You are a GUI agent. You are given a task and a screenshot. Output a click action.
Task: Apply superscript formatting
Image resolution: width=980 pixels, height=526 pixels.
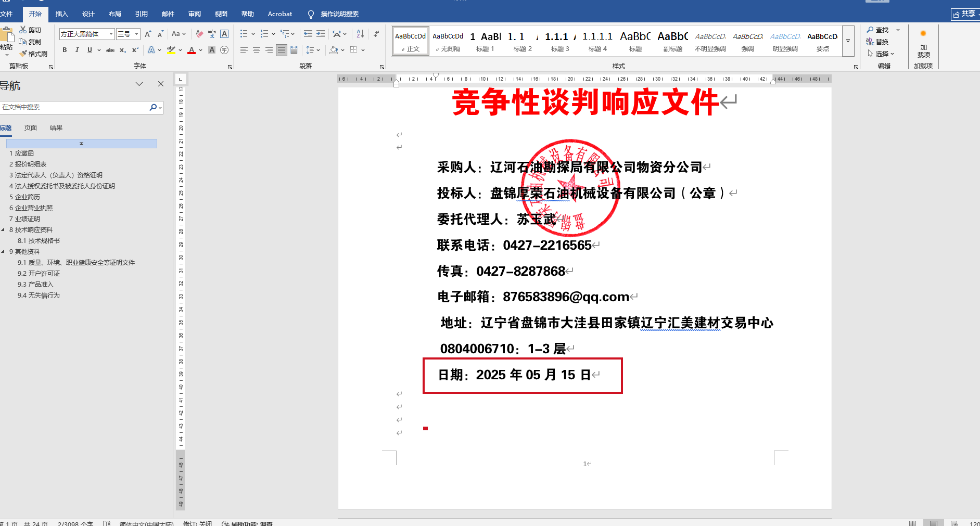(x=135, y=50)
